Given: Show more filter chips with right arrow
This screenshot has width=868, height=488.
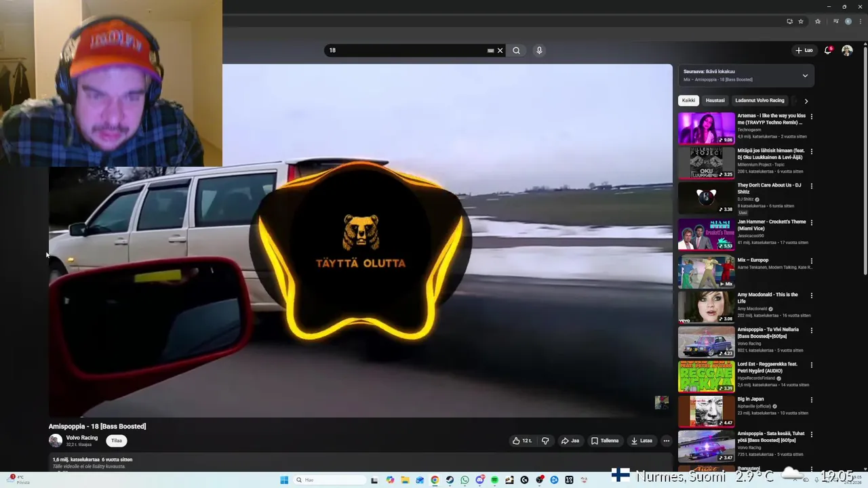Looking at the screenshot, I should [806, 101].
